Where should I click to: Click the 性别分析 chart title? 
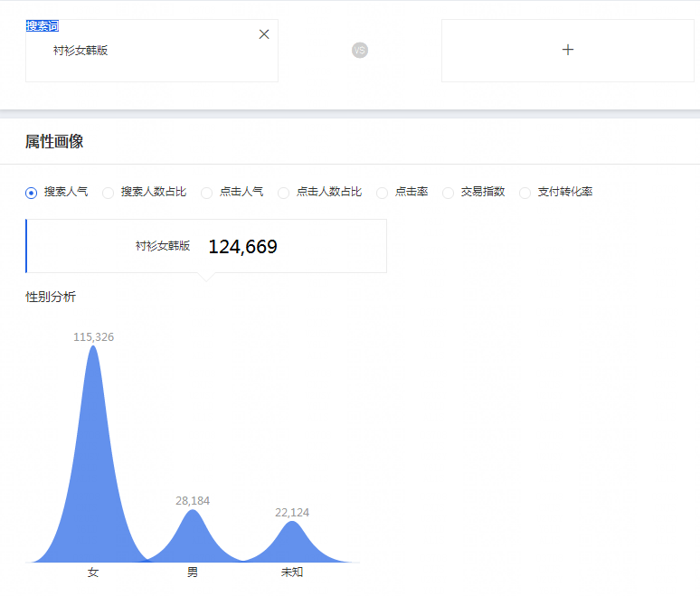pos(51,297)
